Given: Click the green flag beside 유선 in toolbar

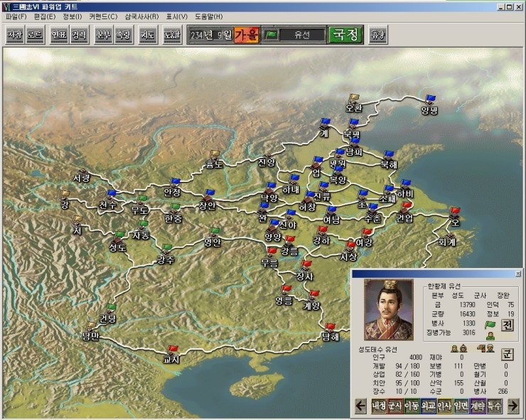Looking at the screenshot, I should pos(271,35).
